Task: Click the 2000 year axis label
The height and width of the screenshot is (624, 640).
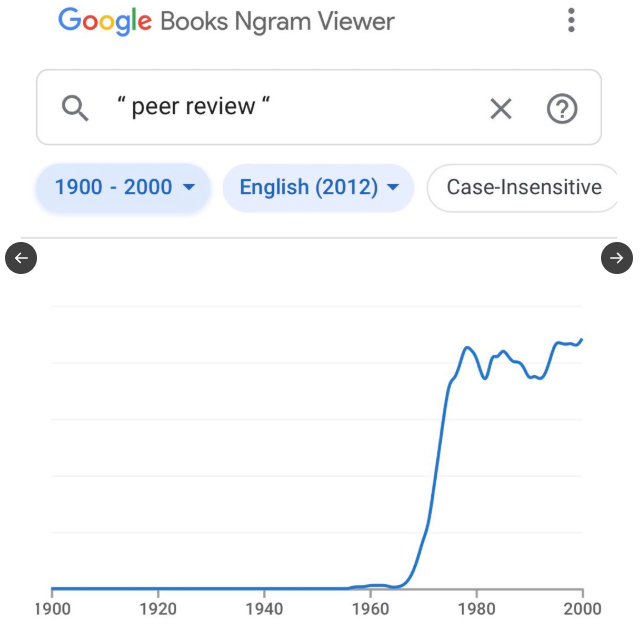Action: click(x=582, y=608)
